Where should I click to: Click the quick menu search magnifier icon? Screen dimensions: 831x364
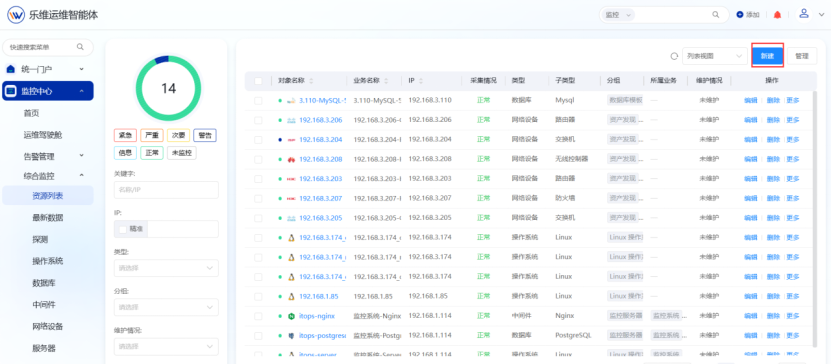(x=80, y=47)
